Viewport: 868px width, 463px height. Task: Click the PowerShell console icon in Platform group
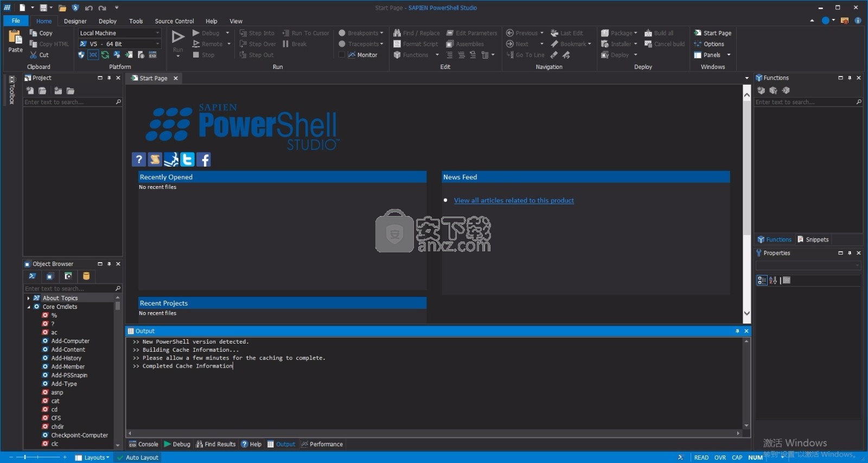click(153, 55)
